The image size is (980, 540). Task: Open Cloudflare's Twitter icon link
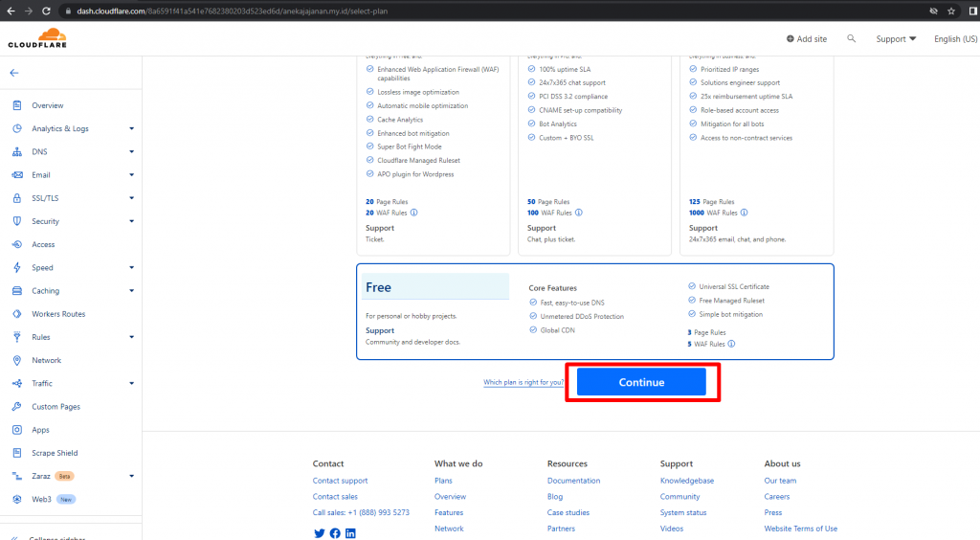(319, 533)
